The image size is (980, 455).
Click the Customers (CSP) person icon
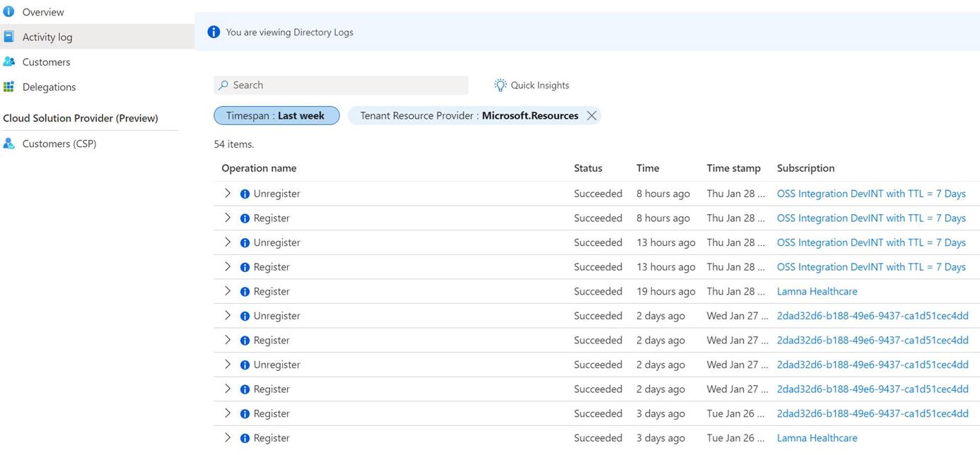point(8,143)
